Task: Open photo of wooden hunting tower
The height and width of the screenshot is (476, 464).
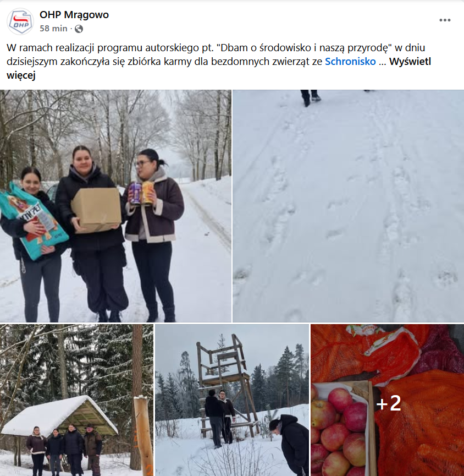Action: [x=232, y=400]
